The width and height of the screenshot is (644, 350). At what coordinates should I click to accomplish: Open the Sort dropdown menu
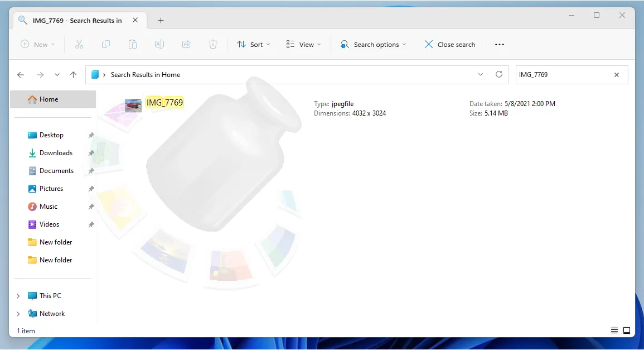[x=253, y=45]
